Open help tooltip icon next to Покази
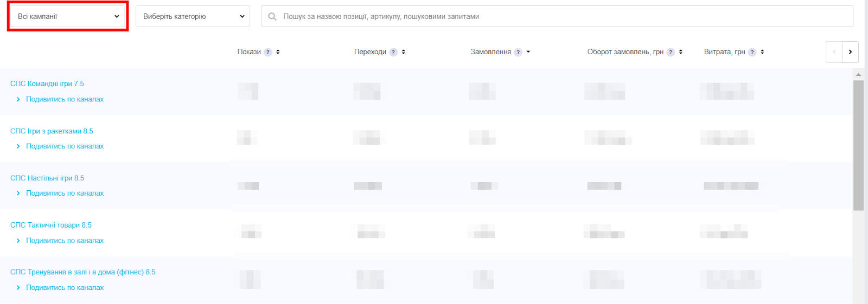 click(268, 52)
